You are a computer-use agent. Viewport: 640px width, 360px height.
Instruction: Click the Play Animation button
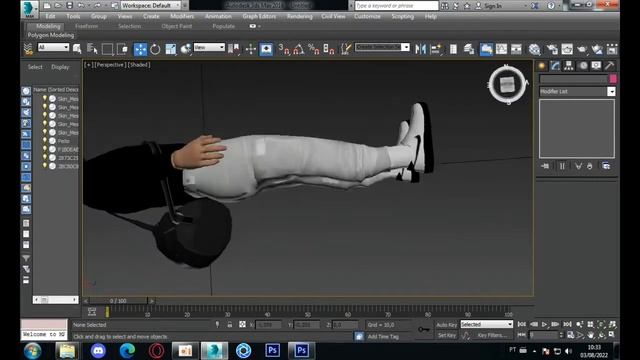[544, 324]
